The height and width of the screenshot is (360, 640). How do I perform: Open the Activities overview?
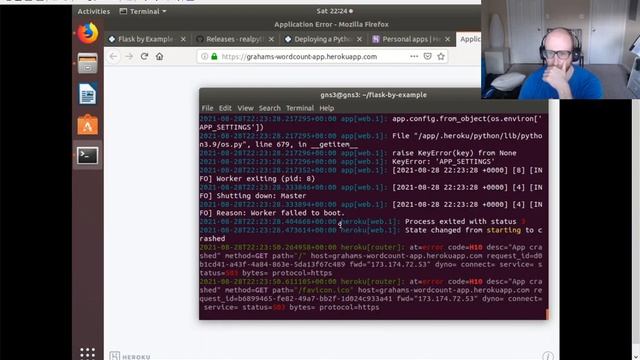tap(94, 11)
